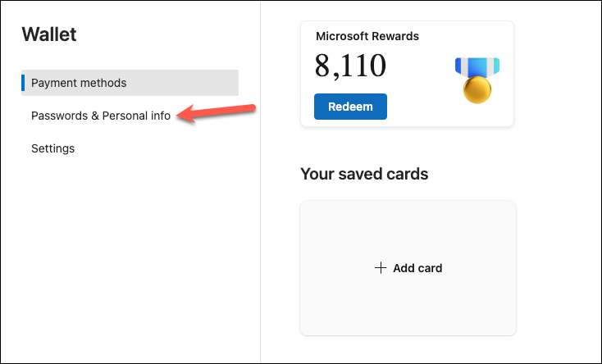The image size is (602, 364).
Task: Click the gold coin of the medal
Action: (477, 90)
